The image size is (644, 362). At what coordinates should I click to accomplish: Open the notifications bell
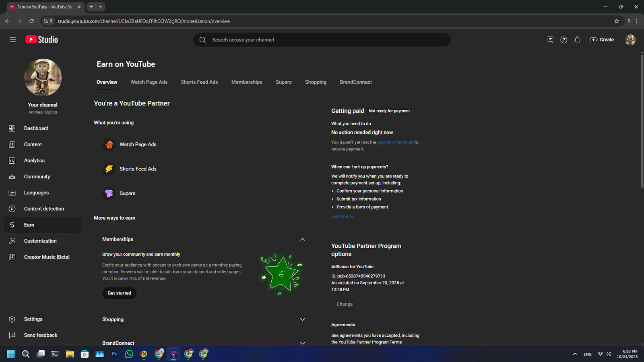(577, 40)
